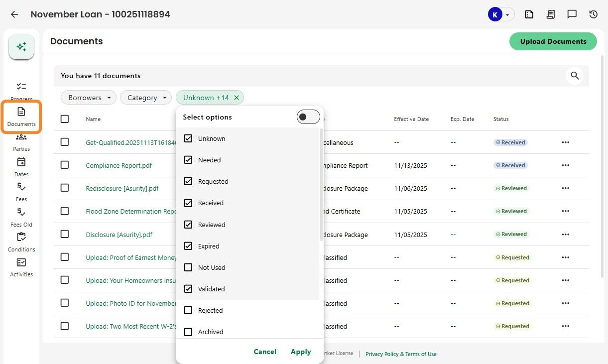The height and width of the screenshot is (364, 608).
Task: Open the Progress sidebar section
Action: click(x=21, y=90)
